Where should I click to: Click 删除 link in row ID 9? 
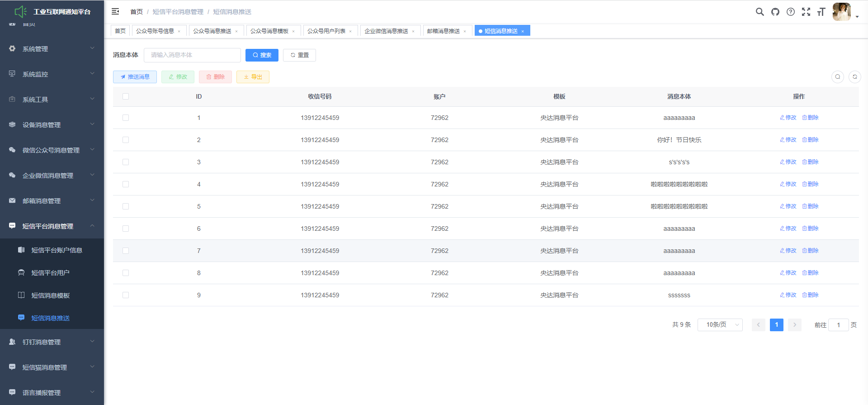coord(811,295)
